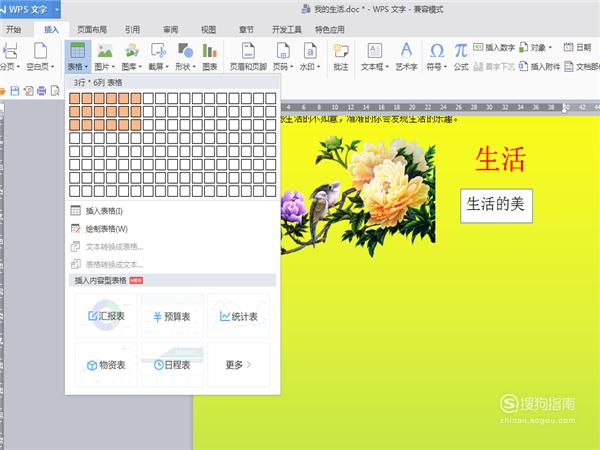The height and width of the screenshot is (450, 600).
Task: Click the indent marker on horizontal ruler
Action: (564, 108)
